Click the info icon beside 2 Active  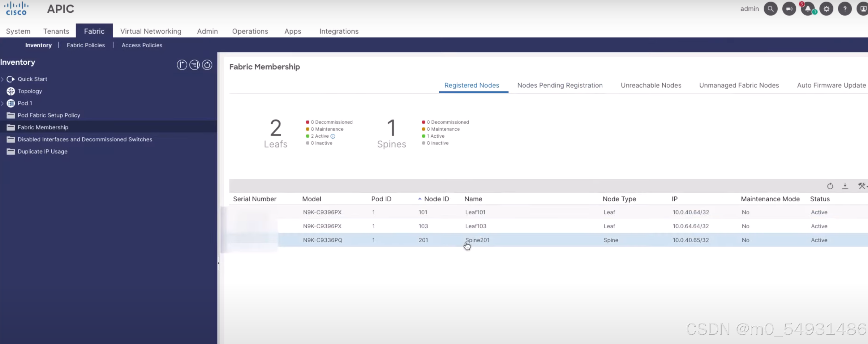[333, 136]
